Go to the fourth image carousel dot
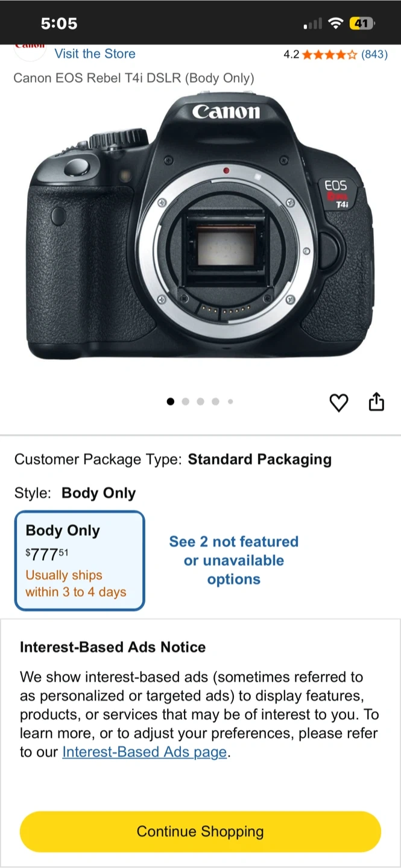 point(215,401)
